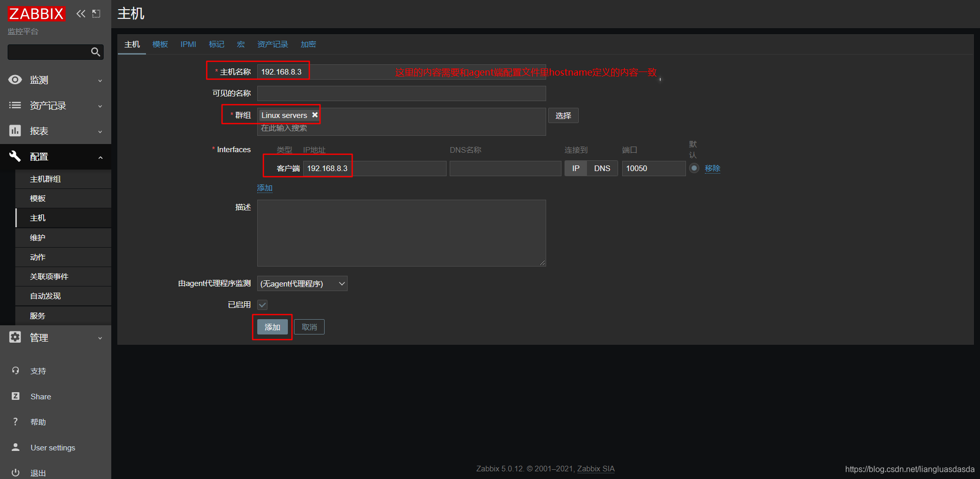Open 关联项事件 in sidebar
Screen dimensions: 980x479
(x=63, y=276)
